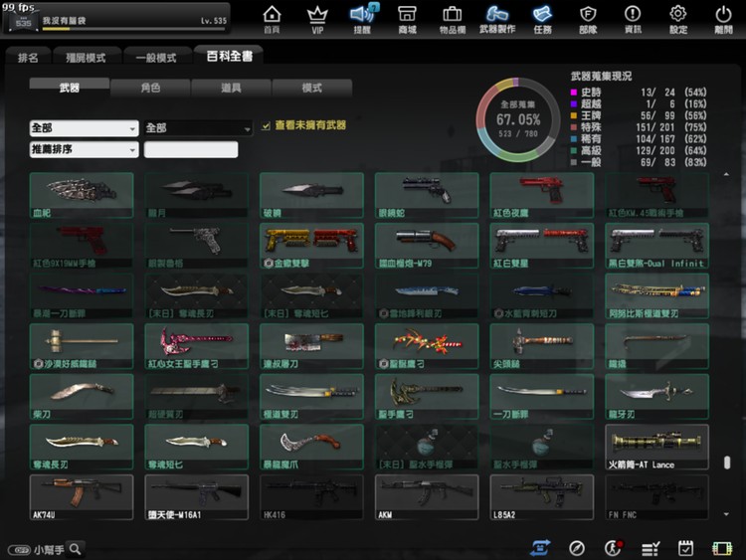Image resolution: width=746 pixels, height=560 pixels.
Task: Open the 任務 missions icon
Action: click(x=542, y=18)
